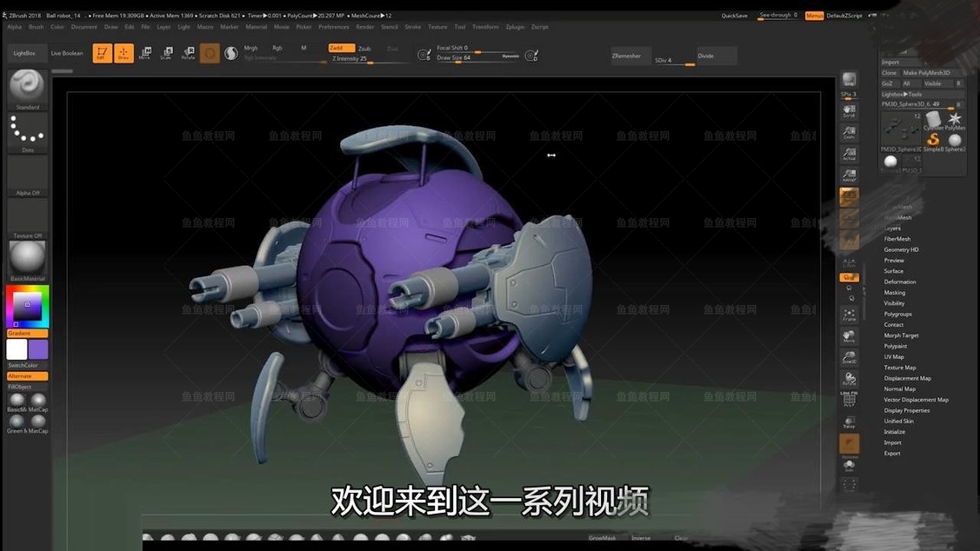Click the right shelf Rotate view icon
Image resolution: width=980 pixels, height=551 pixels.
pos(849,379)
